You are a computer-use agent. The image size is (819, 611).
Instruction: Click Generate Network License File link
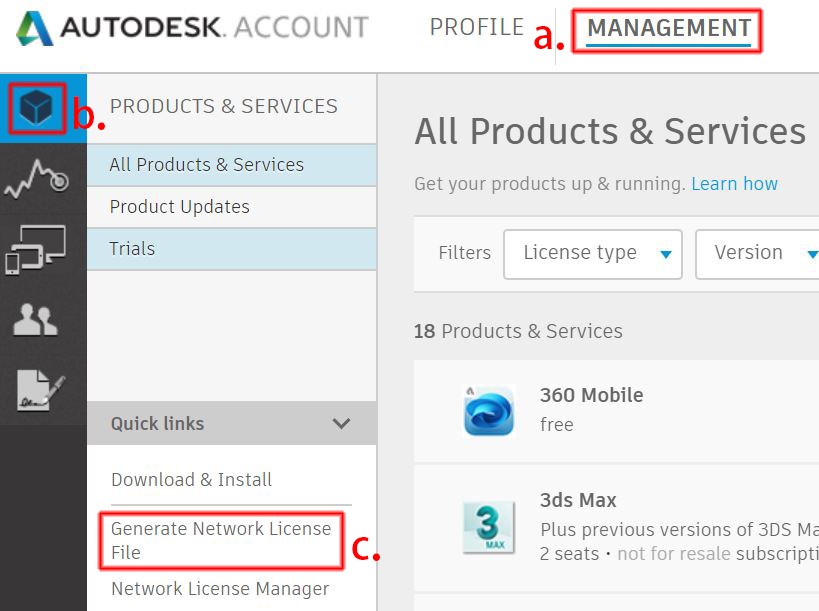[x=220, y=540]
